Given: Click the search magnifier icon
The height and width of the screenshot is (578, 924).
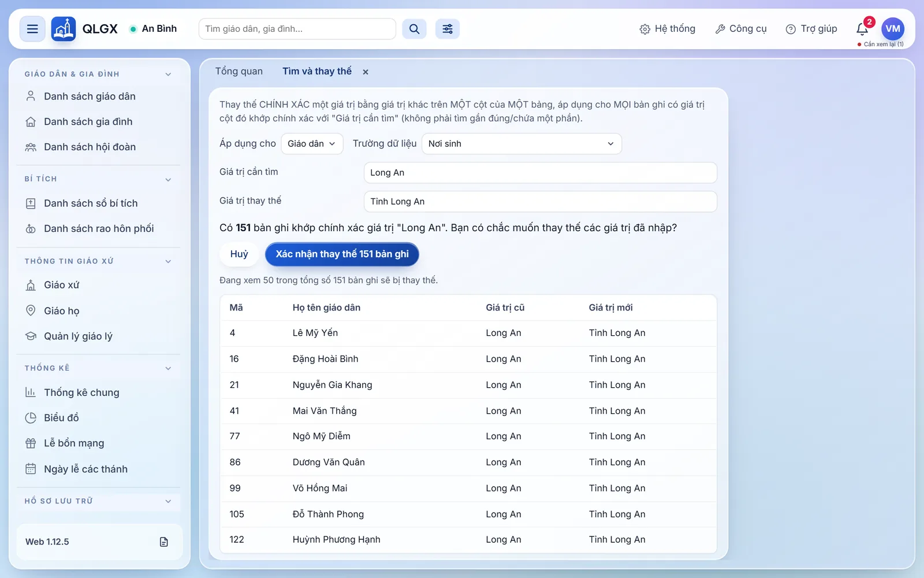Looking at the screenshot, I should point(414,29).
